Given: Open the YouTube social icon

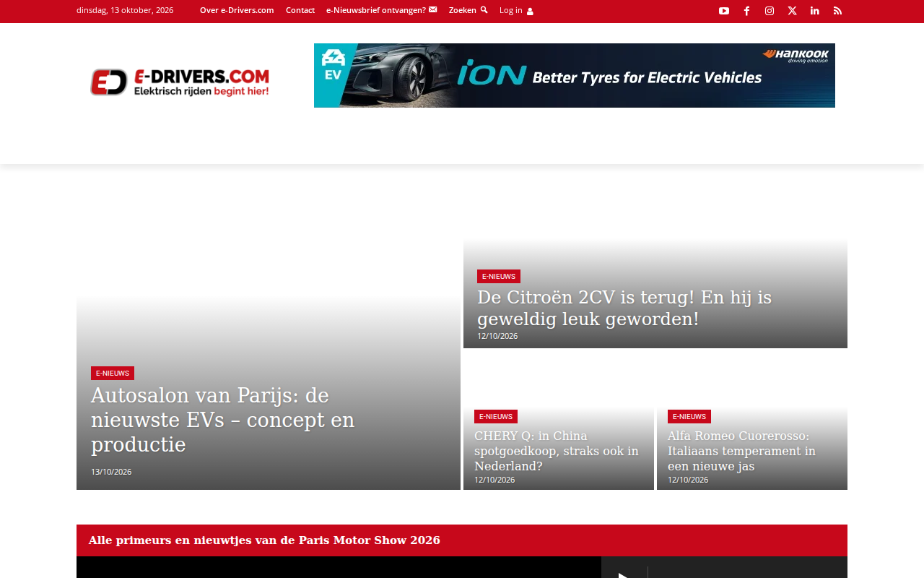Looking at the screenshot, I should coord(724,11).
